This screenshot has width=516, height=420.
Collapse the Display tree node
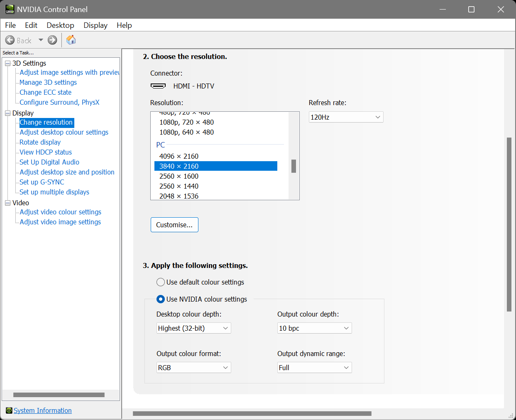coord(7,113)
